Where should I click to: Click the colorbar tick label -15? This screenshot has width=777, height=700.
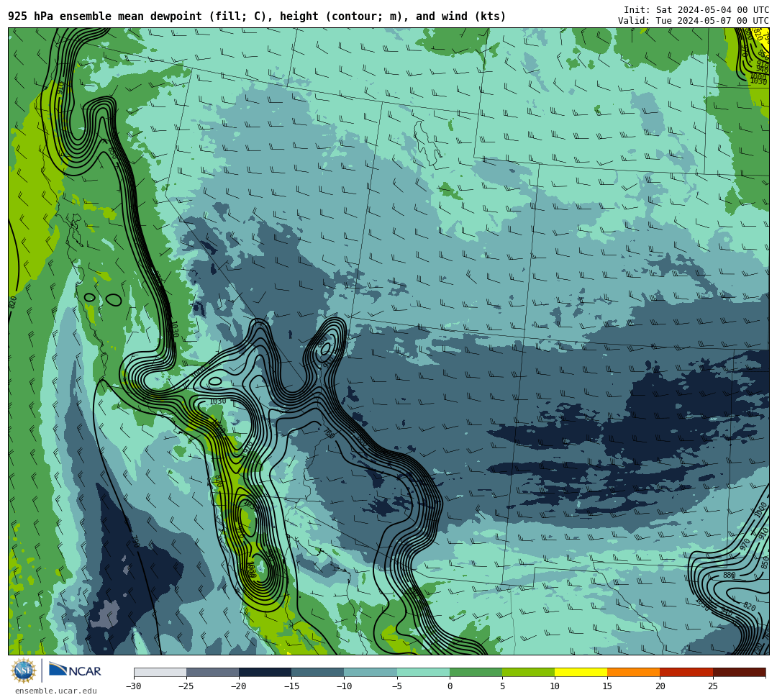tap(291, 686)
